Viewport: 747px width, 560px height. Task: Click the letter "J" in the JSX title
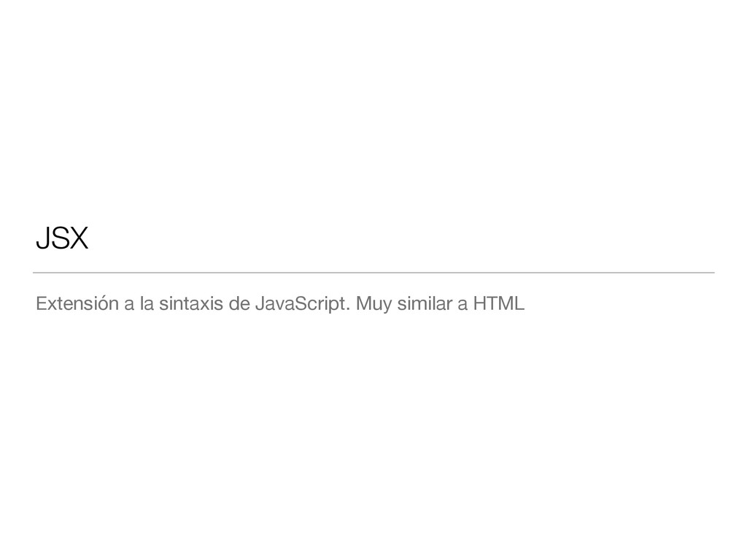42,238
